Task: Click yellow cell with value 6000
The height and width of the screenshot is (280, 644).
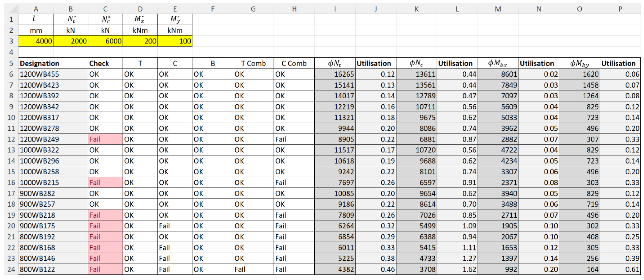Action: click(x=105, y=41)
